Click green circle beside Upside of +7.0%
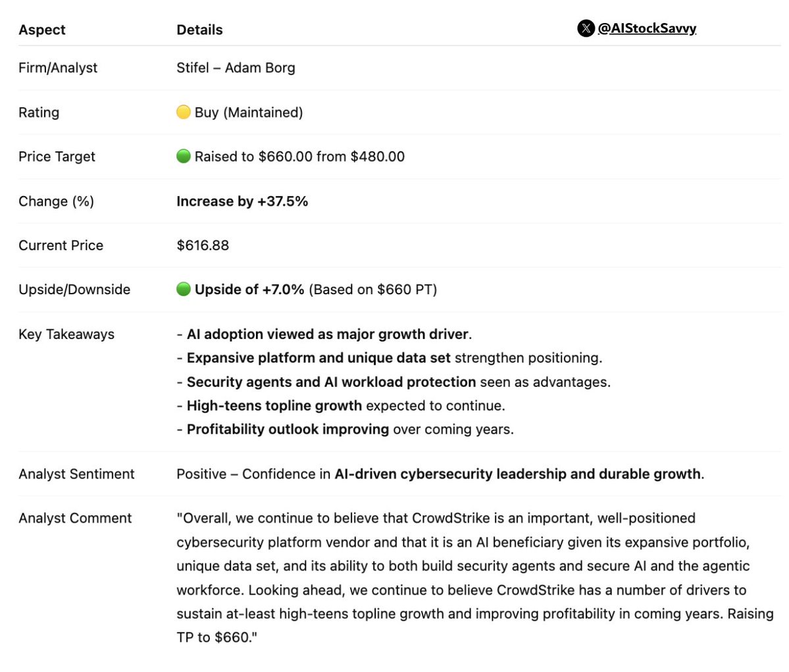 (184, 289)
